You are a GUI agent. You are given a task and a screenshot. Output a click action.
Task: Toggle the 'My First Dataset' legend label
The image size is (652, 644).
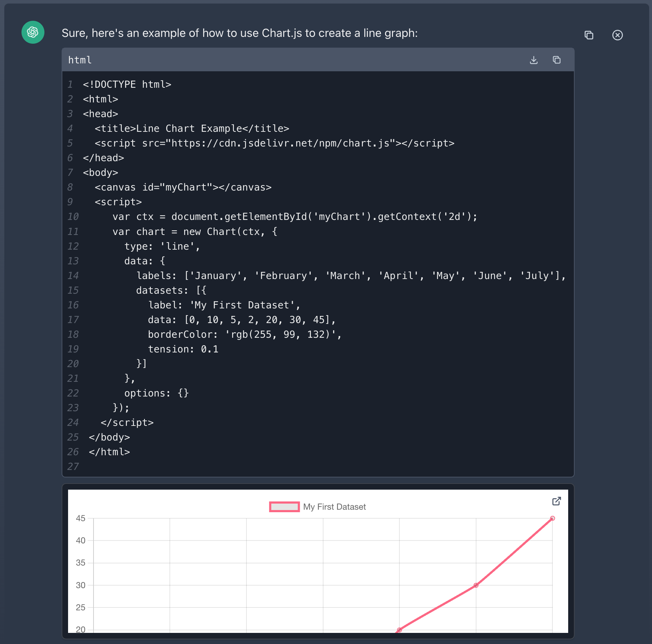tap(334, 507)
